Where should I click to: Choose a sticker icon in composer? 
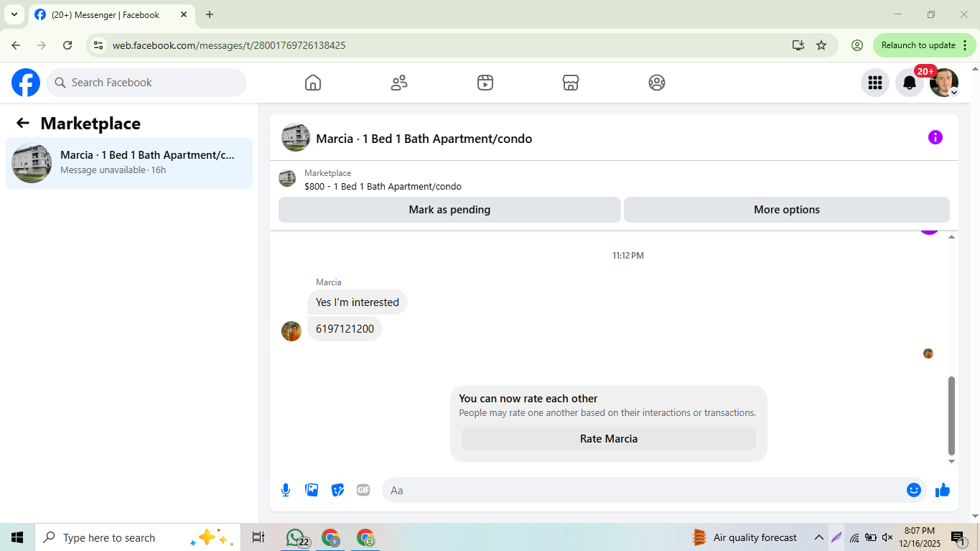pos(337,490)
